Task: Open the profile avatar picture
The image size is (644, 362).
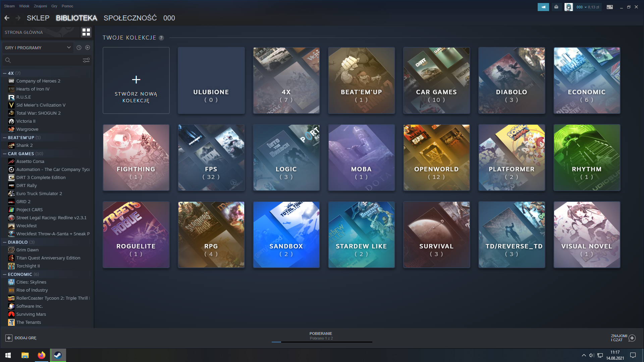Action: coord(569,7)
